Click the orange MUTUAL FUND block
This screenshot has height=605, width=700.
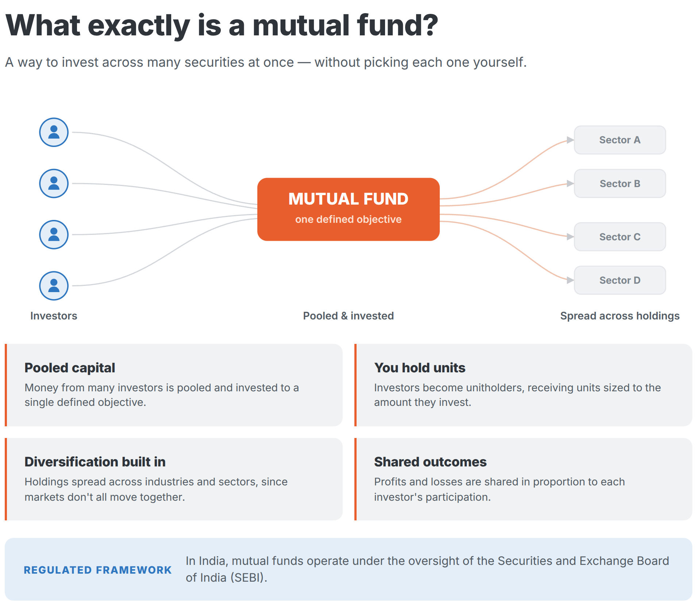click(x=348, y=209)
